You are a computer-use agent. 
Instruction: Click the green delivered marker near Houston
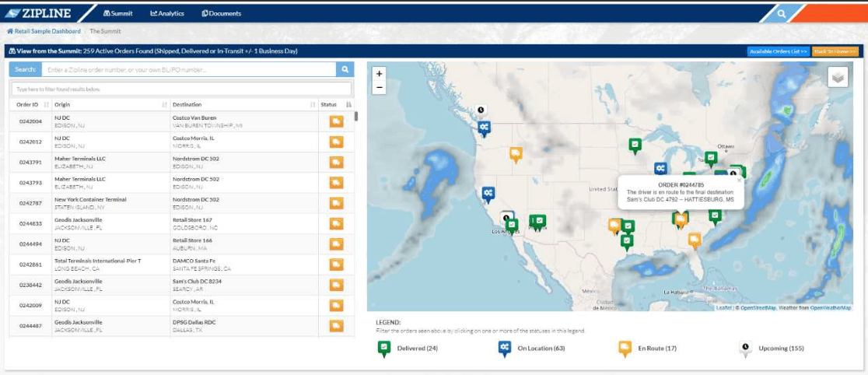[x=626, y=242]
